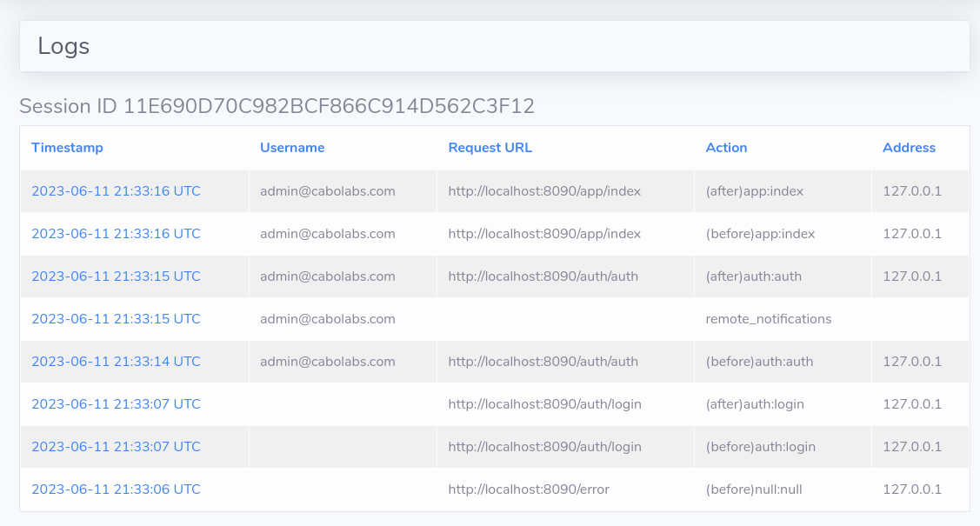
Task: Open timestamp link for the (before)app:index entry
Action: 116,234
